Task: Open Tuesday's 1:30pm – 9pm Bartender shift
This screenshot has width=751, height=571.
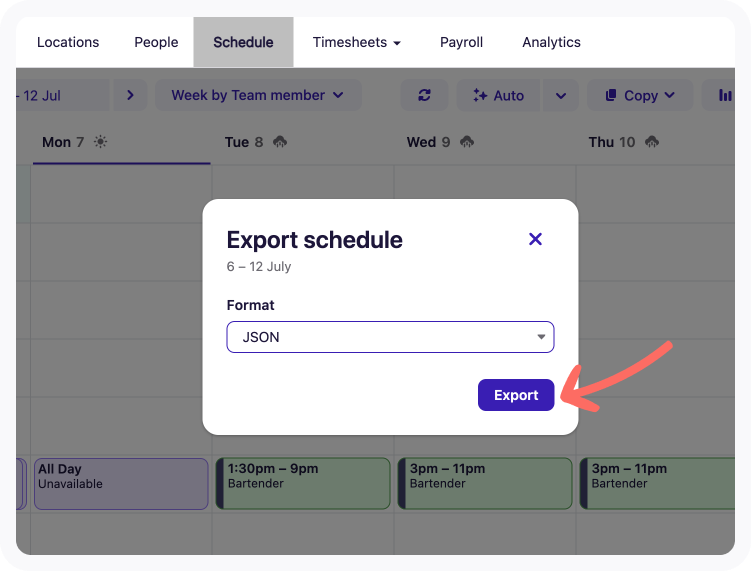Action: pyautogui.click(x=303, y=484)
